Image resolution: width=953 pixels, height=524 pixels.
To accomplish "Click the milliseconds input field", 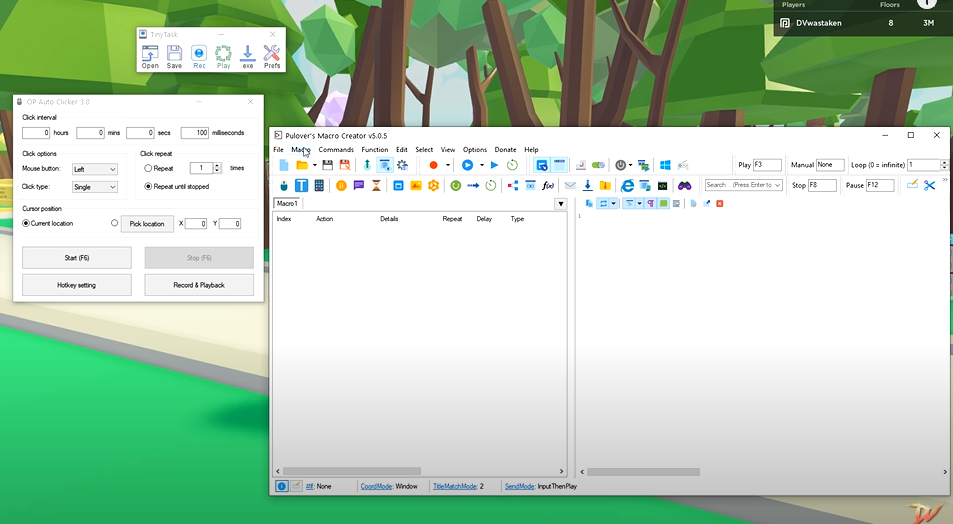I will coord(194,133).
